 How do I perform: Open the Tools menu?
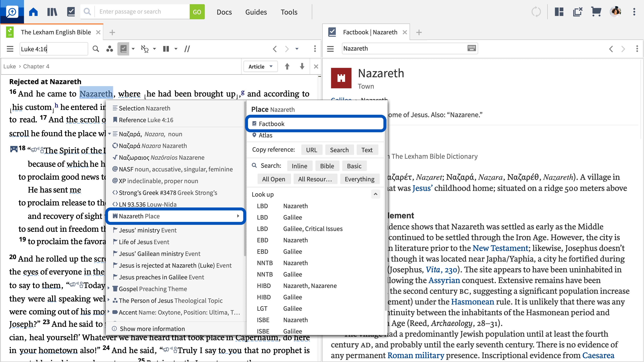(289, 12)
